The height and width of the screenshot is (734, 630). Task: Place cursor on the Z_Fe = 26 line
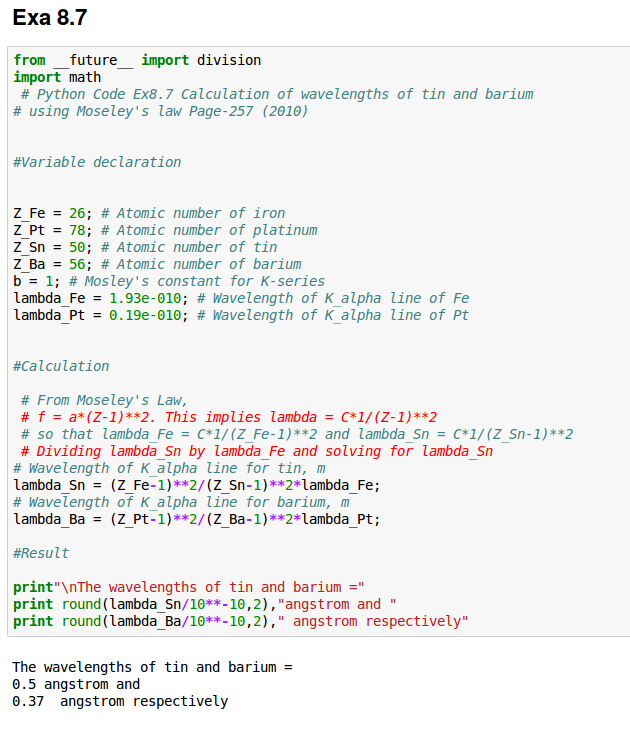(x=149, y=213)
